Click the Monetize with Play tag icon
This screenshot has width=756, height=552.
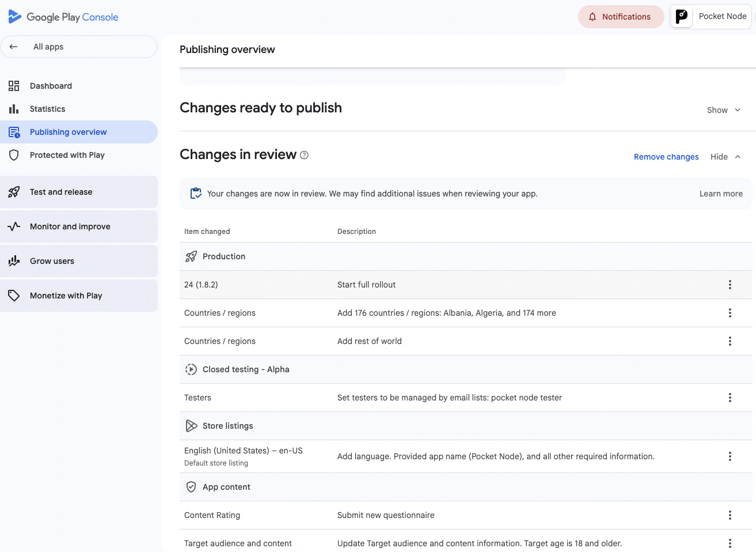pyautogui.click(x=14, y=296)
